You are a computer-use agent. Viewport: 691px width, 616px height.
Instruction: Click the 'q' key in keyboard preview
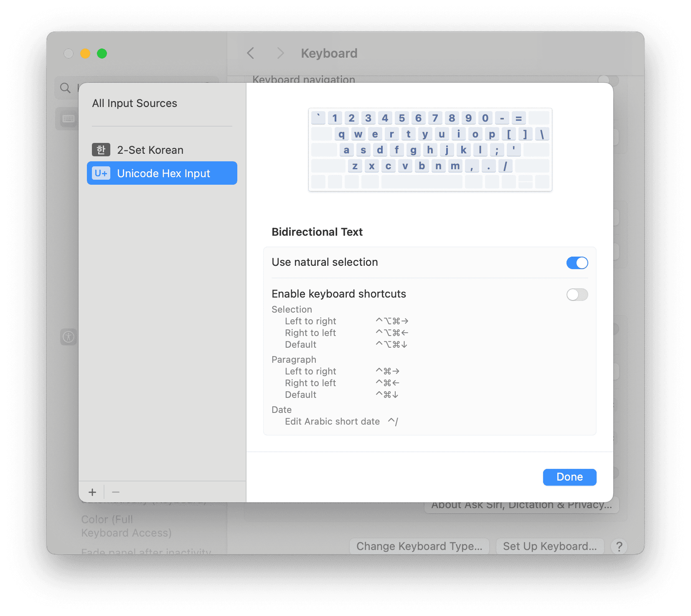click(341, 134)
